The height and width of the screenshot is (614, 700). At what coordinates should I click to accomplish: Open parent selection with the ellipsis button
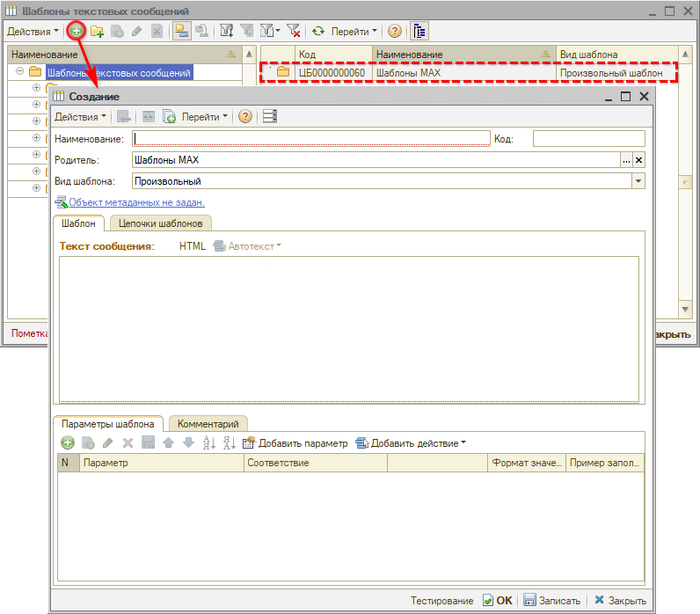coord(626,160)
